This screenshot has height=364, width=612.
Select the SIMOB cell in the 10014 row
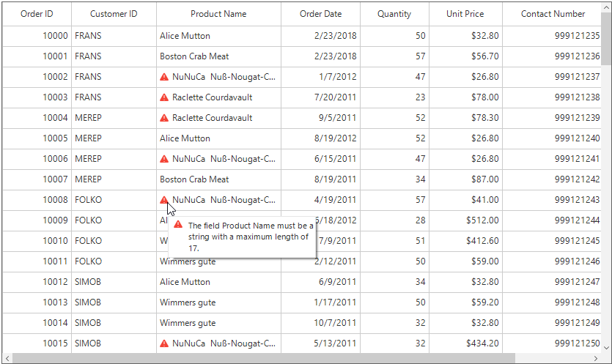[114, 323]
